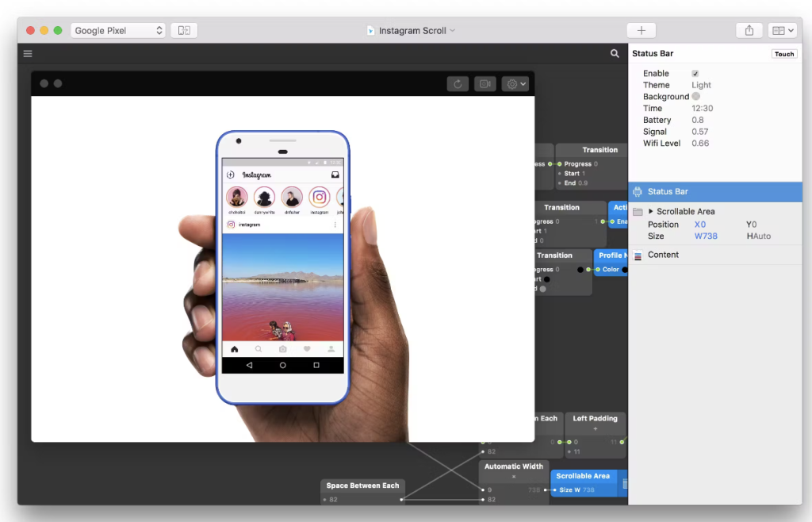Tap the Android back navigation button
This screenshot has height=522, width=812.
tap(250, 365)
